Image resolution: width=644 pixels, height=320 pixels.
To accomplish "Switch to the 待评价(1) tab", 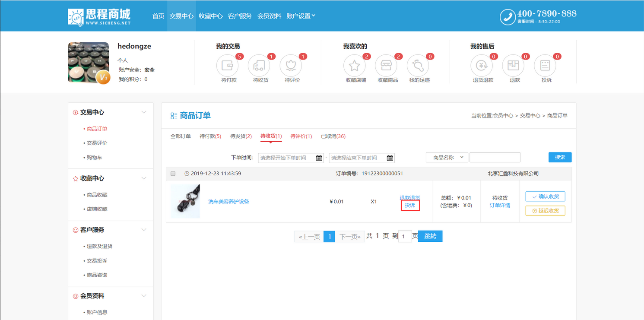I will click(x=301, y=136).
